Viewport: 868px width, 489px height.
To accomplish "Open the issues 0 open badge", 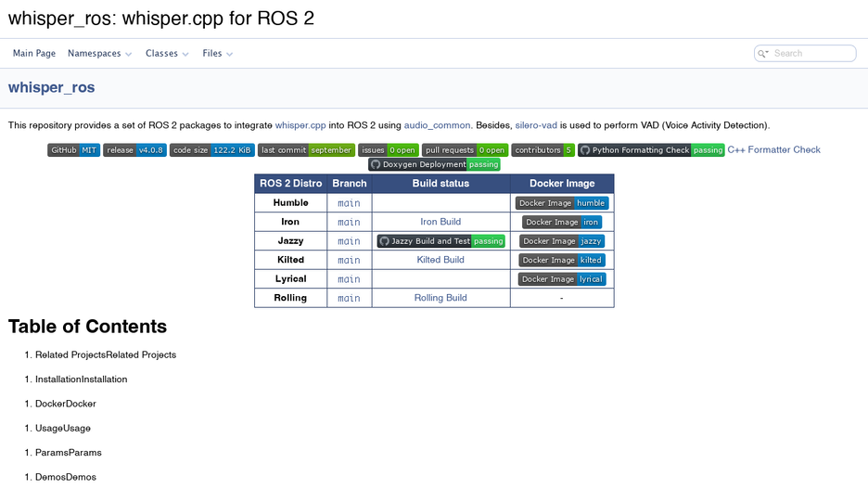I will [x=388, y=150].
